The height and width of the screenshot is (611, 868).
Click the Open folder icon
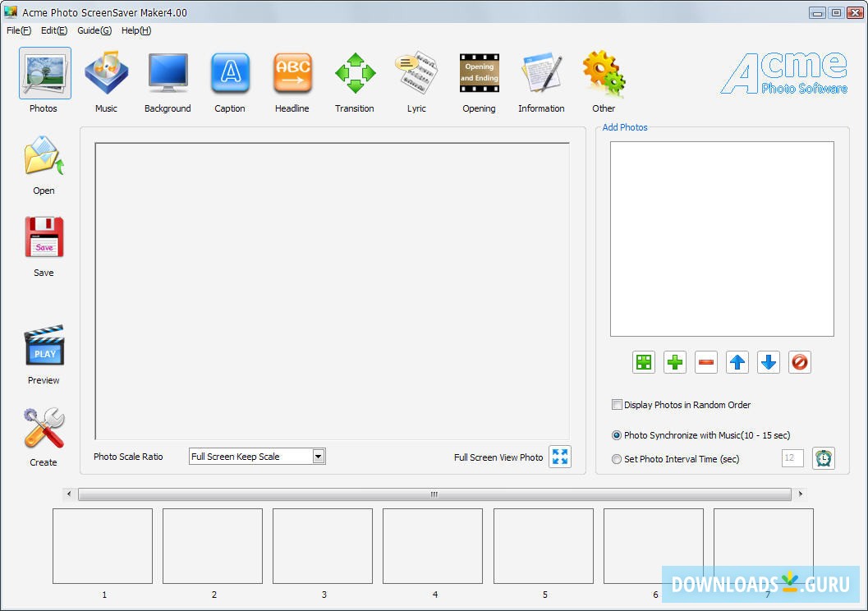tap(44, 157)
